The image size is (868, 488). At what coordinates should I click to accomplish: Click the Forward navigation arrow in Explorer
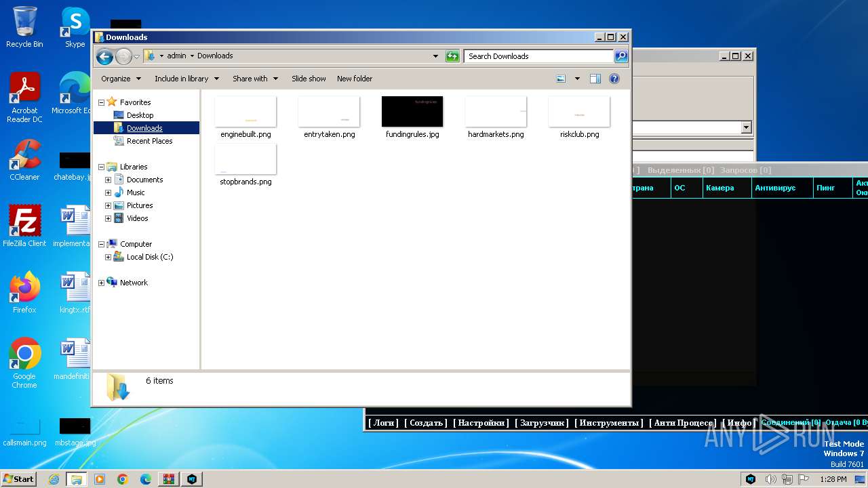123,56
